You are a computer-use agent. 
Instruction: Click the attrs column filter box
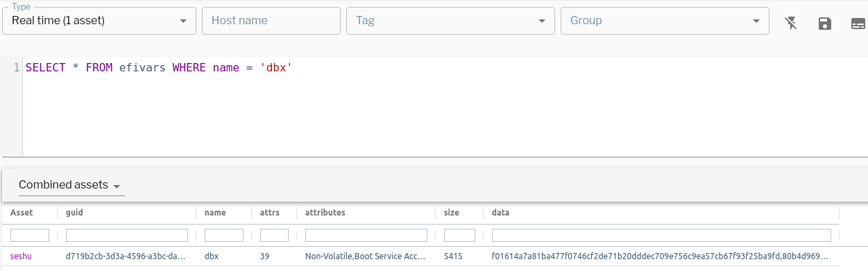coord(274,235)
